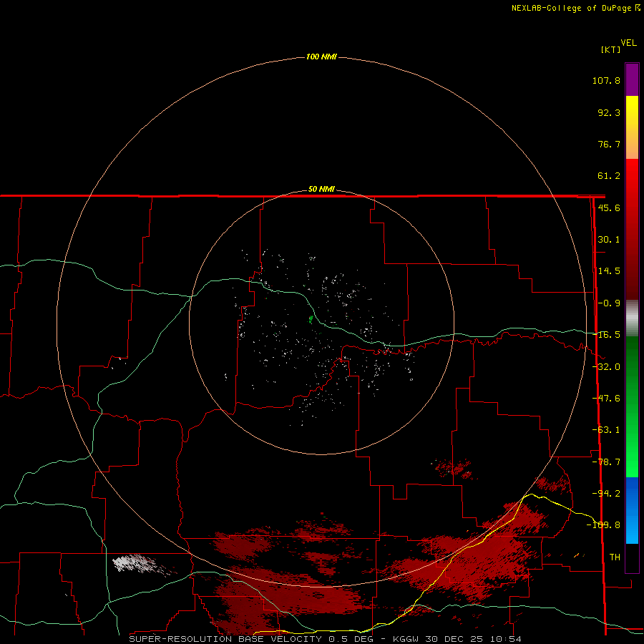
Task: Click the 45.6 velocity scale value
Action: point(609,208)
